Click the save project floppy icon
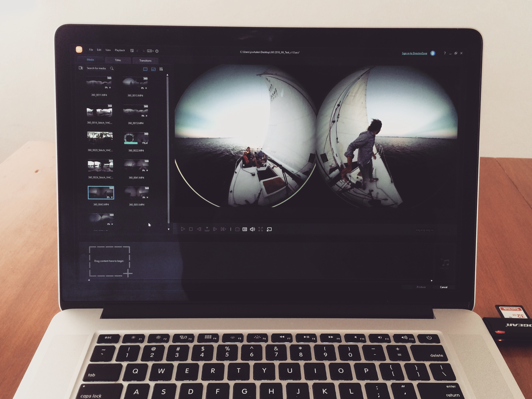The height and width of the screenshot is (399, 532). (132, 51)
